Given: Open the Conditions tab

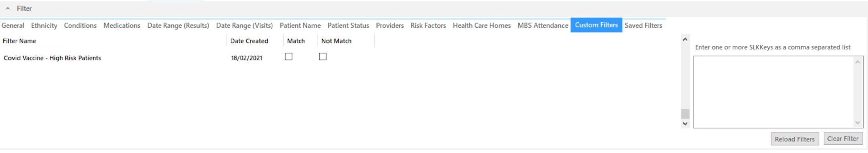Looking at the screenshot, I should pos(80,25).
